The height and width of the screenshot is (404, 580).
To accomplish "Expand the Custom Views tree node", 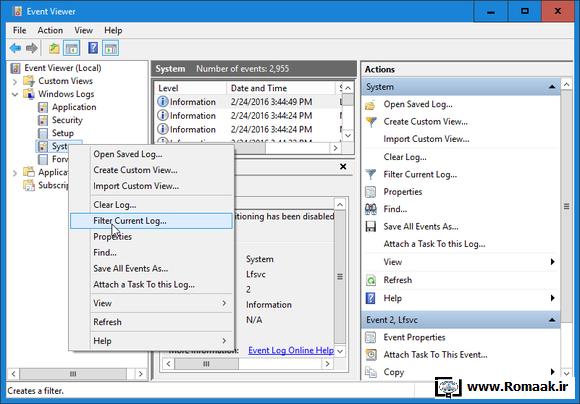I will point(15,81).
